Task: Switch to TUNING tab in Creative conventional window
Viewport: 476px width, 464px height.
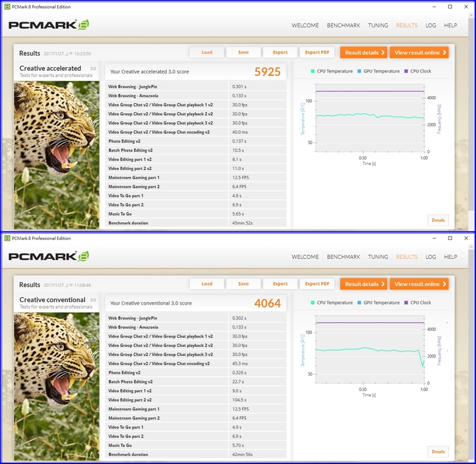Action: (x=378, y=257)
